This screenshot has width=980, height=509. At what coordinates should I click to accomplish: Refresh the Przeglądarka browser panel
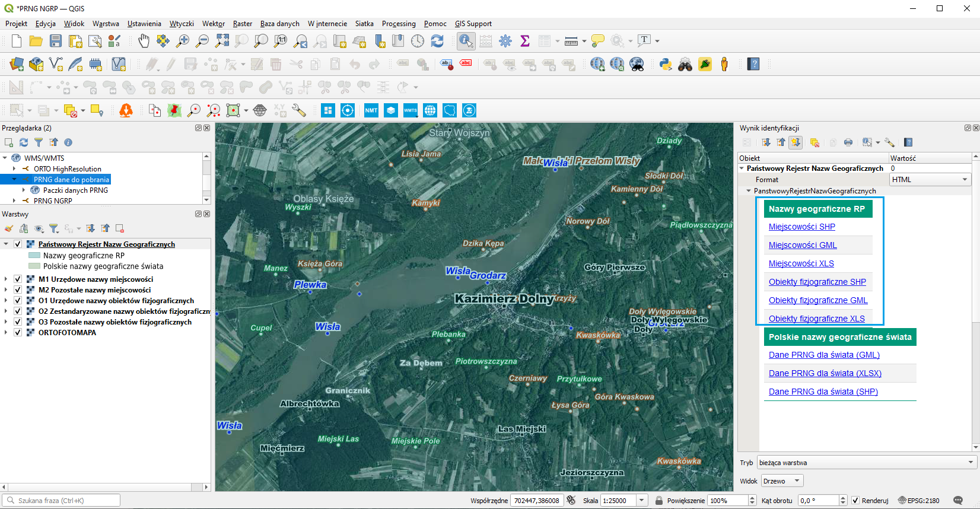[x=24, y=142]
